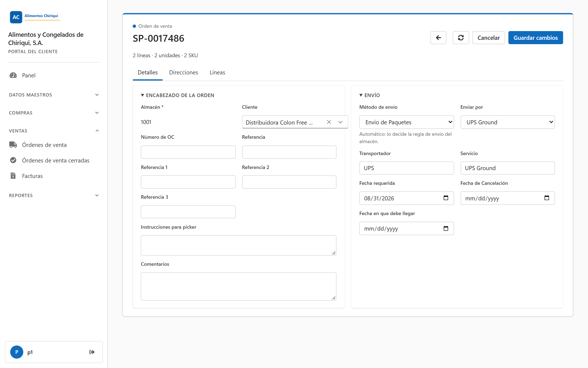The image size is (588, 368).
Task: Switch to the Líneas tab
Action: (x=217, y=73)
